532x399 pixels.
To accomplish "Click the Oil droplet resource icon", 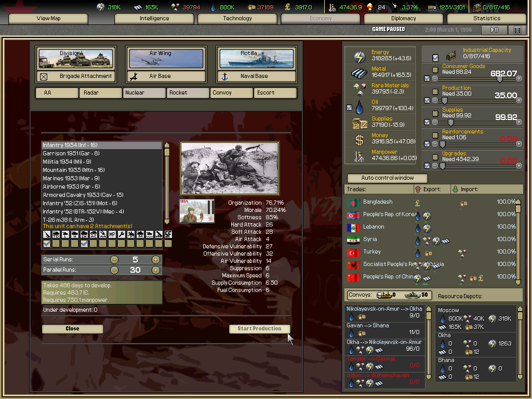I will coord(360,108).
